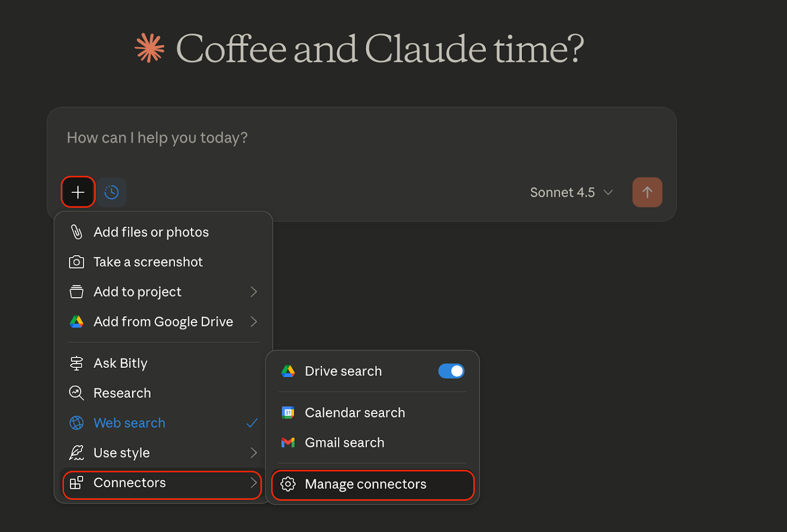787x532 pixels.
Task: Click the paperclip icon for adding files
Action: coord(77,232)
